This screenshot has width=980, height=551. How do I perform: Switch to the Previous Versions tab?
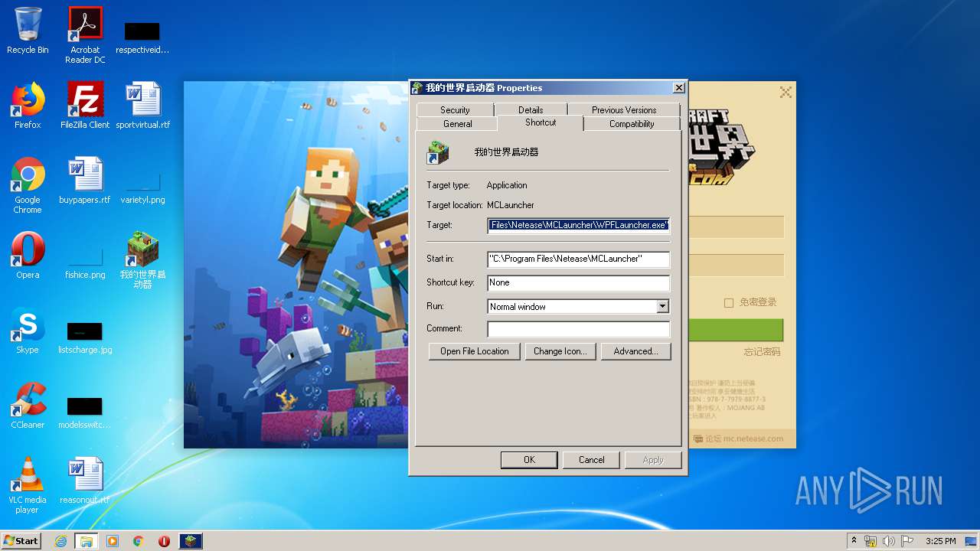tap(624, 110)
